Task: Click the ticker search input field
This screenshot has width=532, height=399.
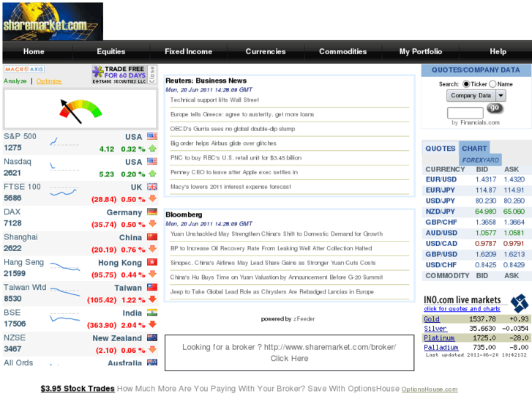Action: 465,113
